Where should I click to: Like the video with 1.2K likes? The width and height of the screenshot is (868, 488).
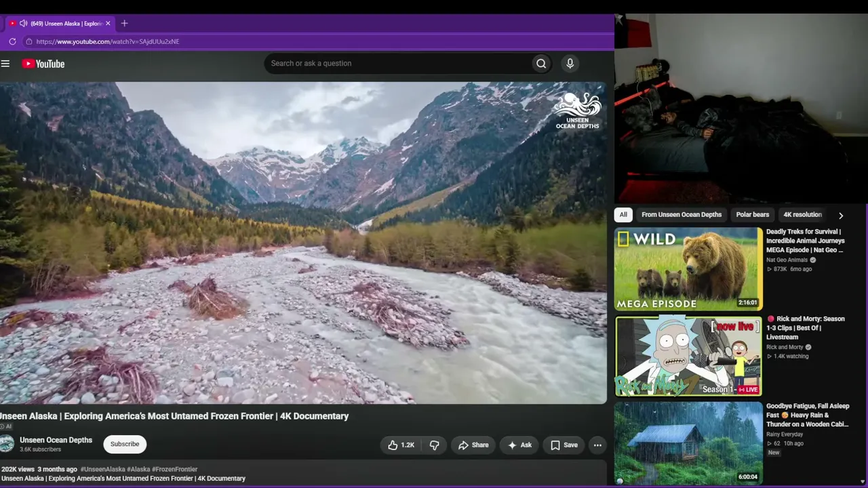401,445
